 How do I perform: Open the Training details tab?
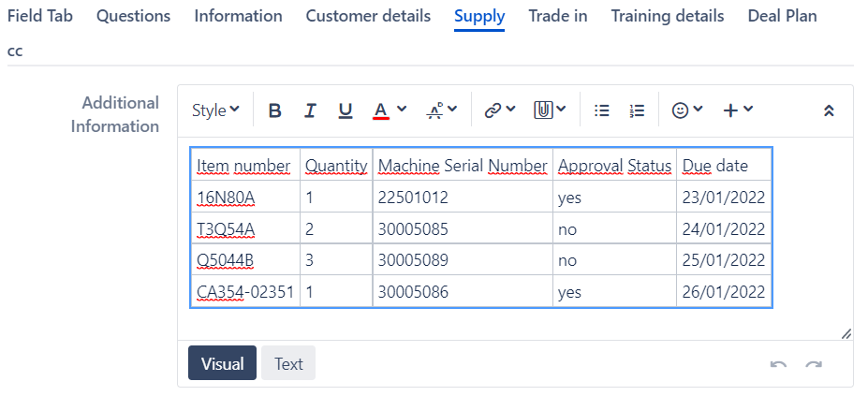point(668,16)
